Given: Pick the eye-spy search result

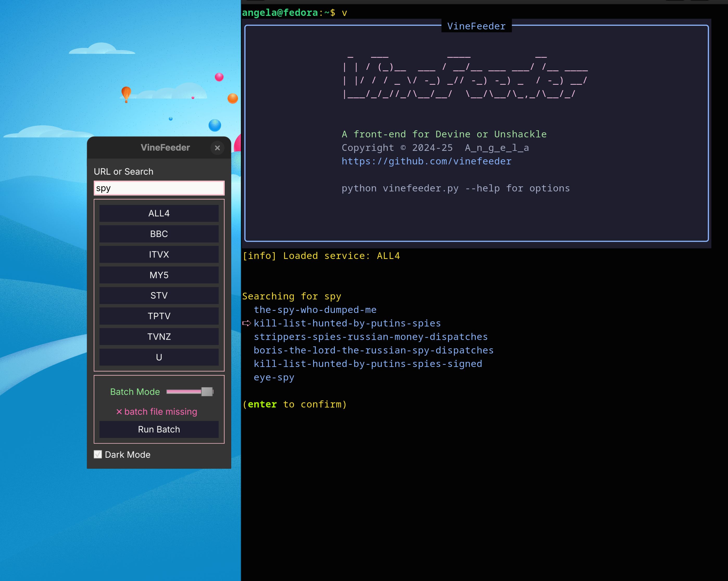Looking at the screenshot, I should coord(274,377).
